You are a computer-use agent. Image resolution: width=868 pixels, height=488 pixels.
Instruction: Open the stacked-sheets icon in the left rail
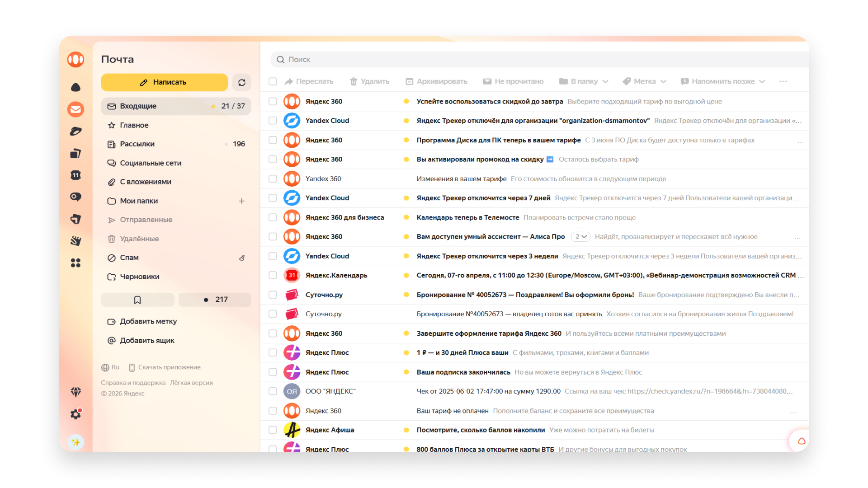coord(75,153)
